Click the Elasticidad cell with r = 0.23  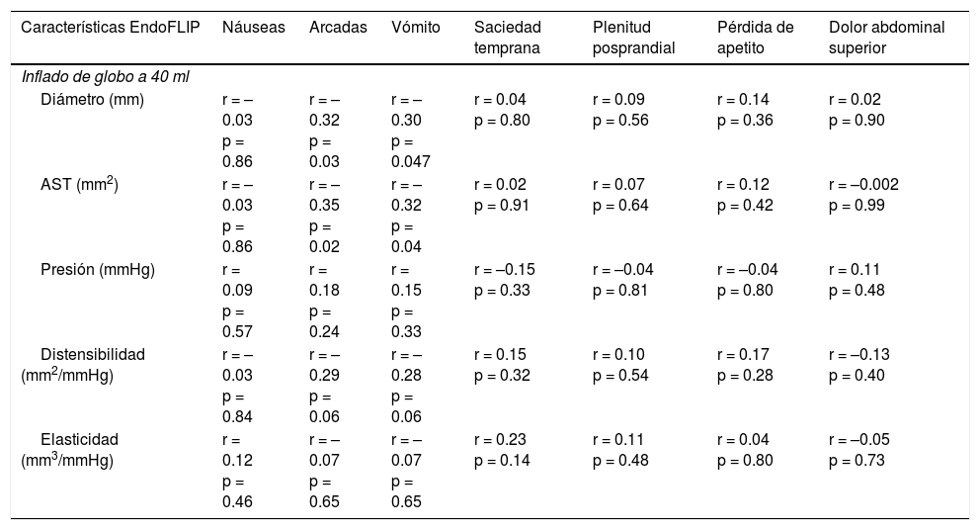[501, 439]
